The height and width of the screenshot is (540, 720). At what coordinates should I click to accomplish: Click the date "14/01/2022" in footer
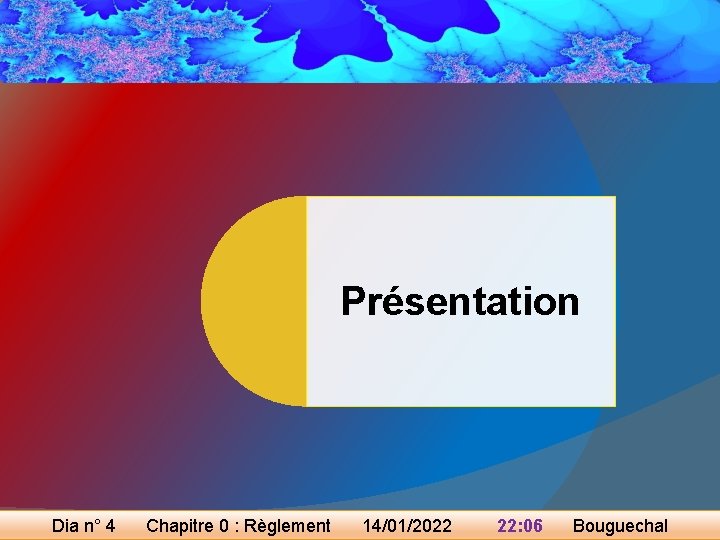pos(407,526)
